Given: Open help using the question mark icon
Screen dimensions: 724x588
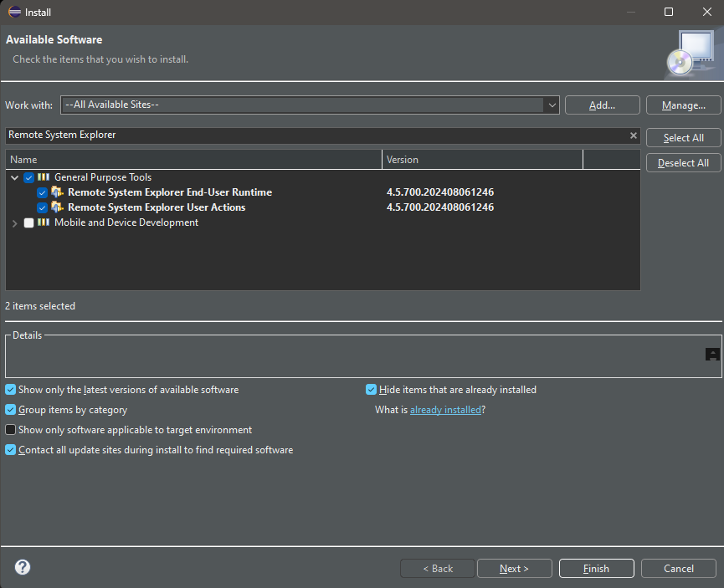Looking at the screenshot, I should pyautogui.click(x=22, y=567).
